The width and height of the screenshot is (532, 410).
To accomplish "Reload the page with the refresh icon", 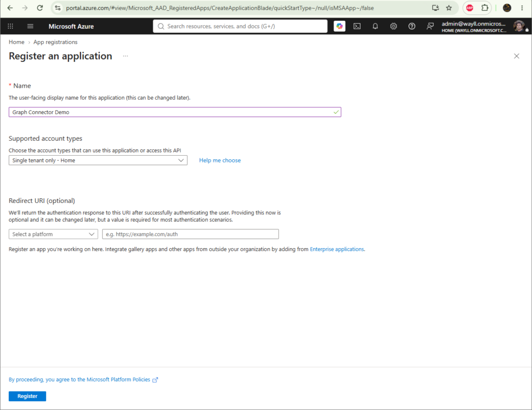I will click(39, 8).
